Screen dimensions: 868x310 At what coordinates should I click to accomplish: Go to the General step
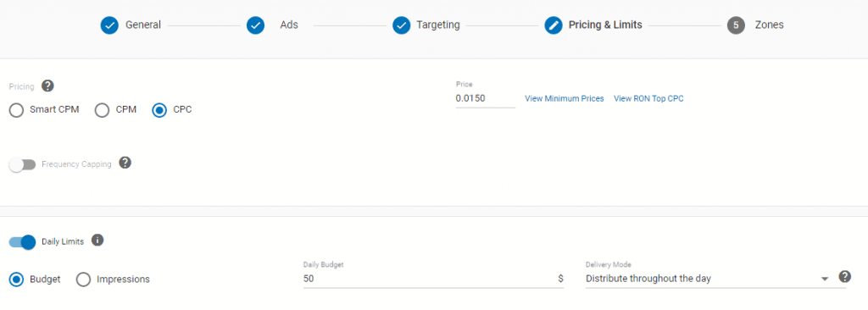[x=142, y=25]
